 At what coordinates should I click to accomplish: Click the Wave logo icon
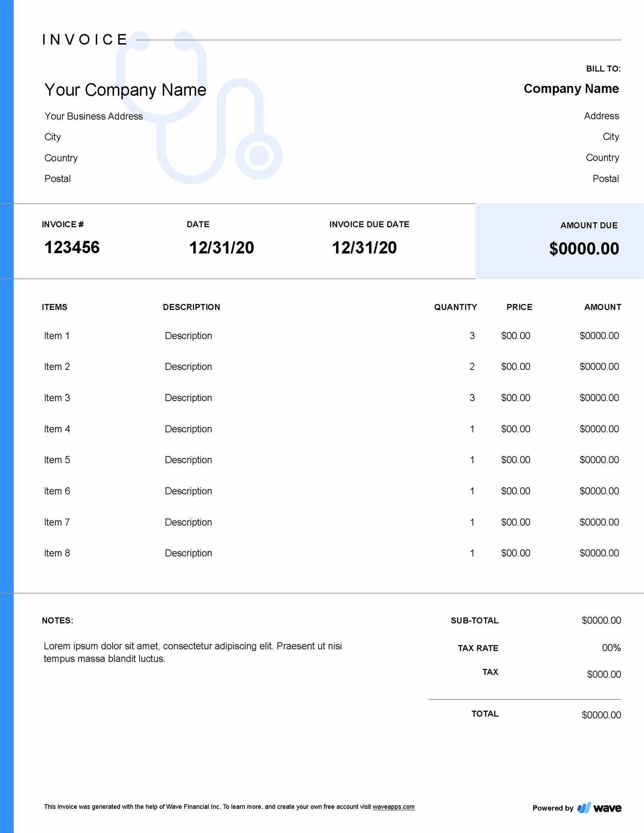[584, 808]
